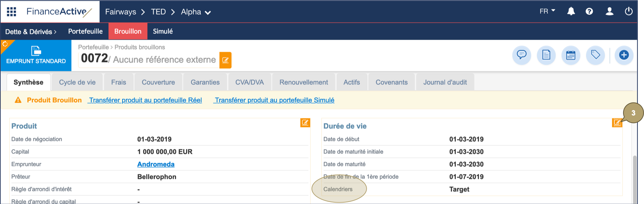
Task: Click the capital value 1 000 000,00 EUR
Action: pyautogui.click(x=165, y=152)
